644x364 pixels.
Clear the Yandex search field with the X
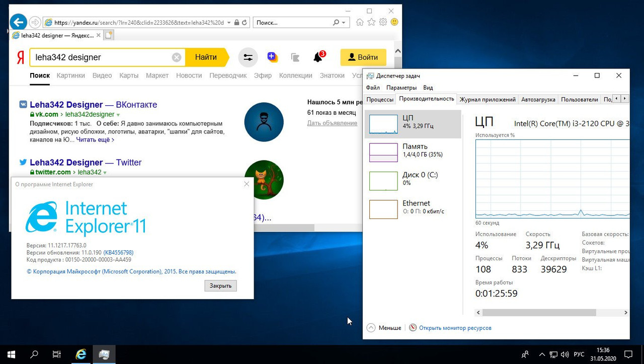pos(177,57)
